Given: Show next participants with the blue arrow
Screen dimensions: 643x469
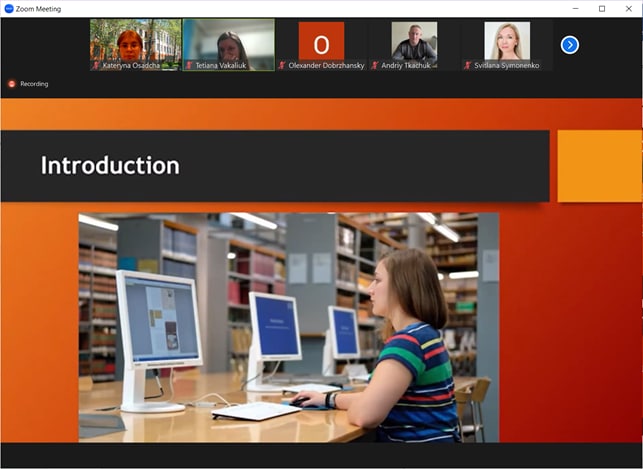Looking at the screenshot, I should [x=570, y=45].
